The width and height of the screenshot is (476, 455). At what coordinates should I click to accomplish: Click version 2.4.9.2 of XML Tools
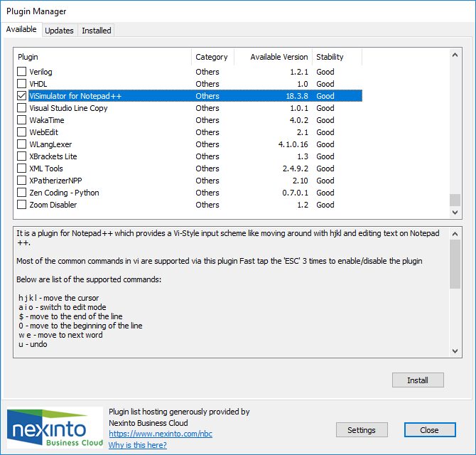click(296, 168)
